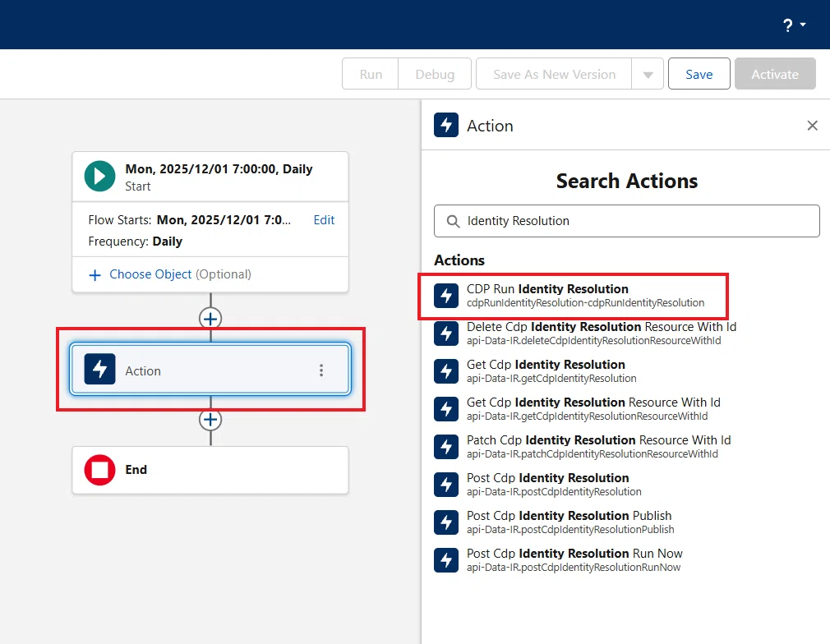Select CDP Run Identity Resolution action
This screenshot has width=830, height=644.
click(547, 289)
